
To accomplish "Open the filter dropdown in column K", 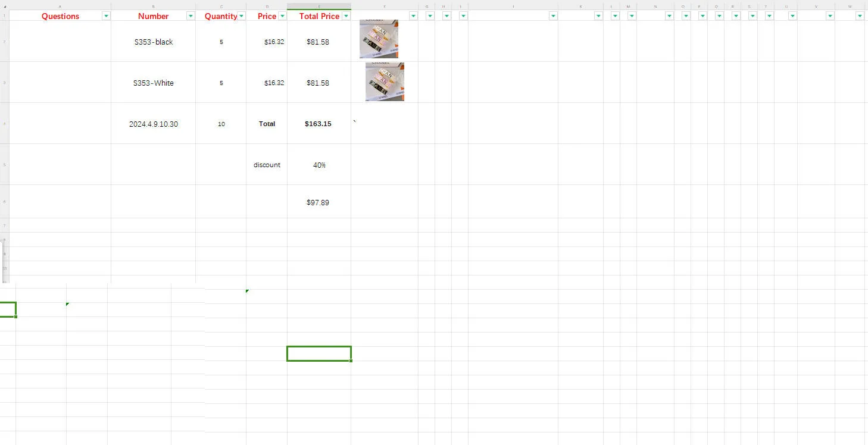I will (598, 16).
